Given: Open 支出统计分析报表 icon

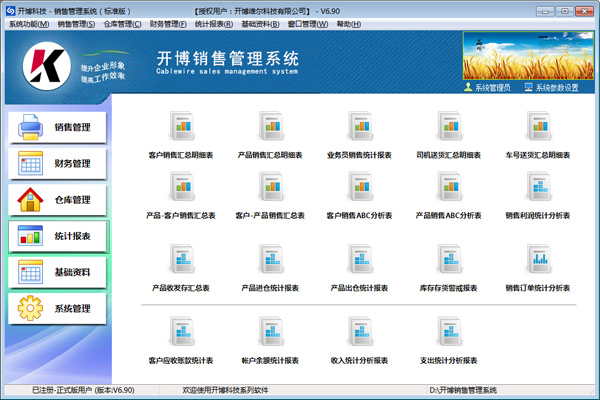Looking at the screenshot, I should (x=450, y=331).
